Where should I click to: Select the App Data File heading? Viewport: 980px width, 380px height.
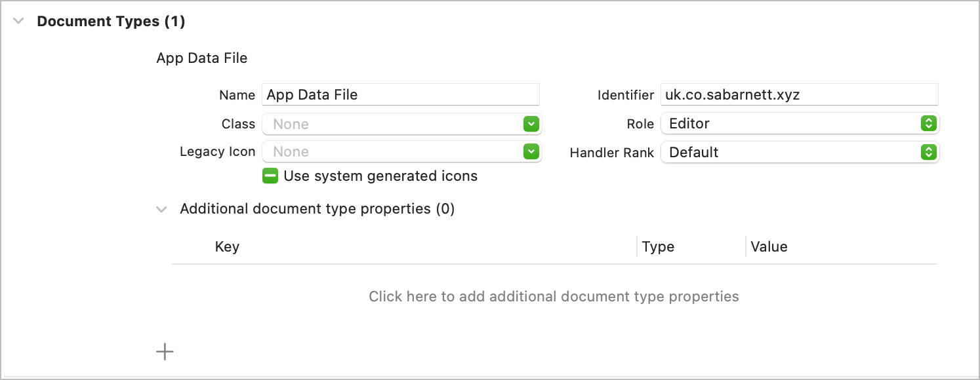coord(202,58)
